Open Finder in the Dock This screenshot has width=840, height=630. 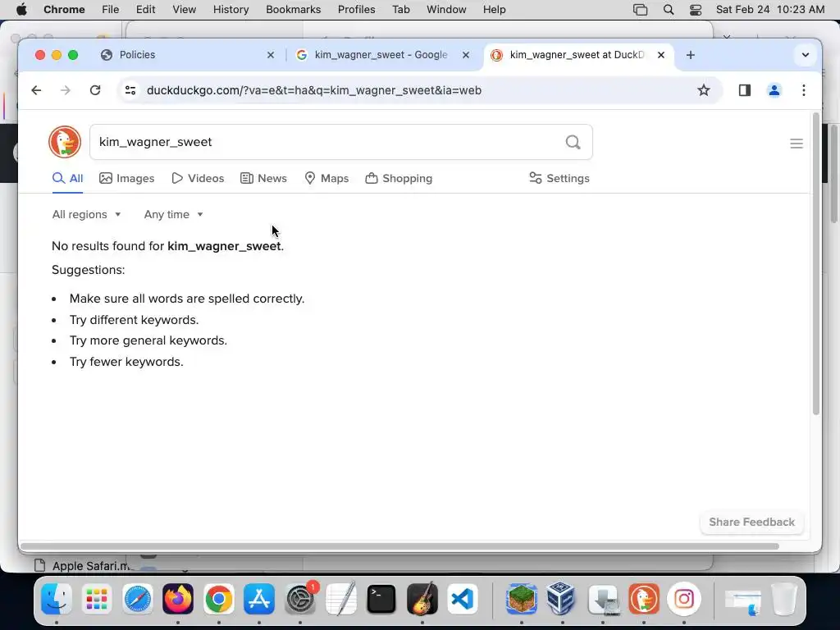tap(57, 598)
